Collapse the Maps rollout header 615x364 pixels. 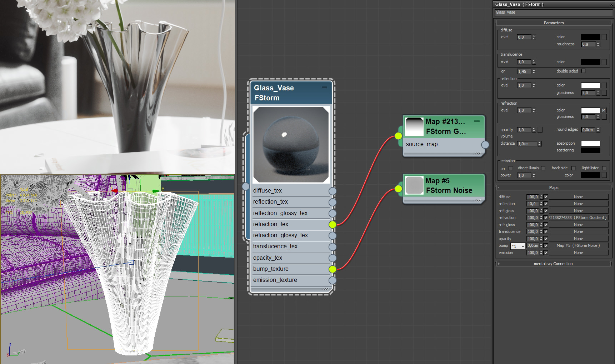point(553,188)
